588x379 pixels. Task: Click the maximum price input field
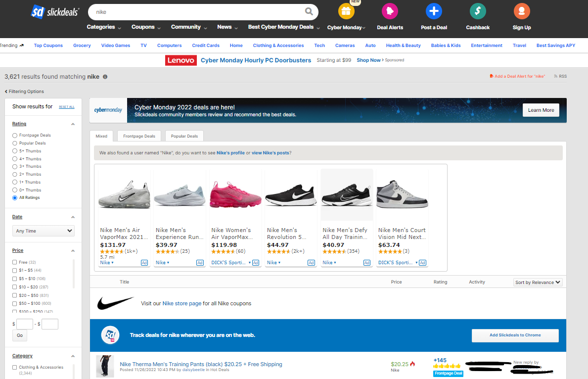50,324
